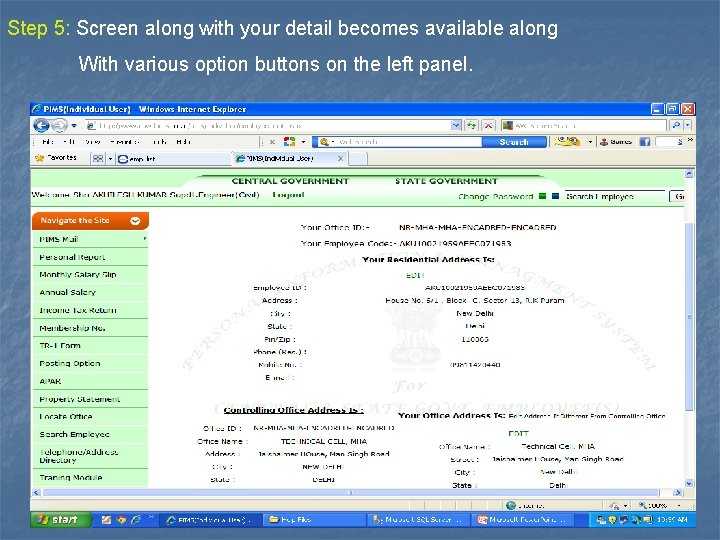Click EDIT link under Your Office Address
The width and height of the screenshot is (720, 540).
pyautogui.click(x=518, y=433)
